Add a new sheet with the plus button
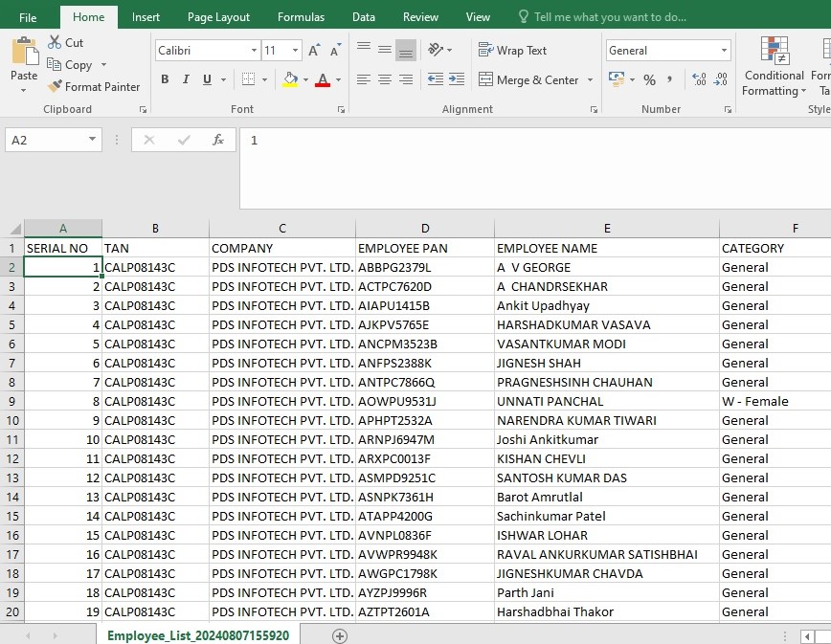 click(x=340, y=635)
